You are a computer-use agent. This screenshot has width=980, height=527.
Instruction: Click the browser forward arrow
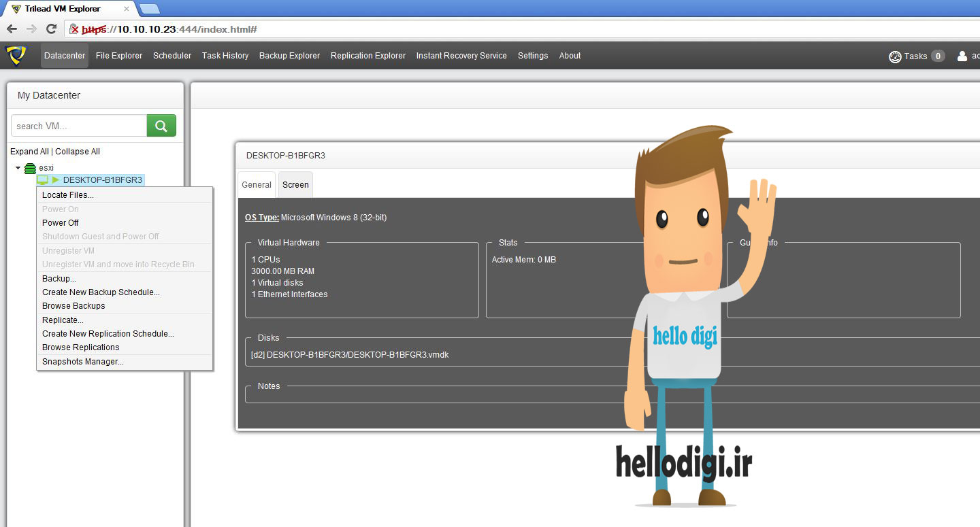coord(31,29)
